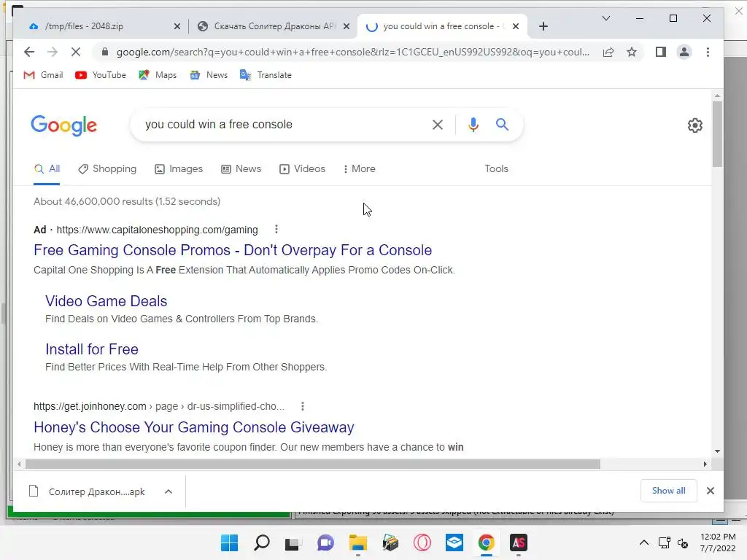Open Honey's Choose Your Gaming Console Giveaway
Viewport: 747px width, 560px height.
click(194, 427)
